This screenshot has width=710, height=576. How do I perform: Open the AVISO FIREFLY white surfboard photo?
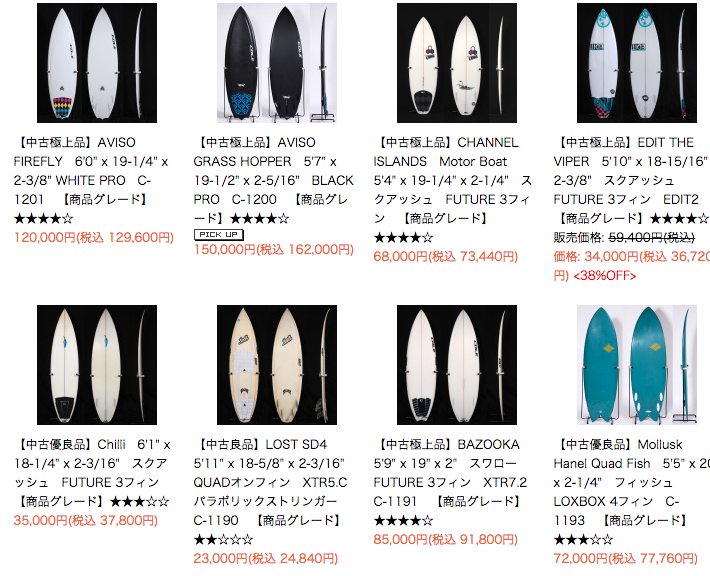click(x=97, y=63)
